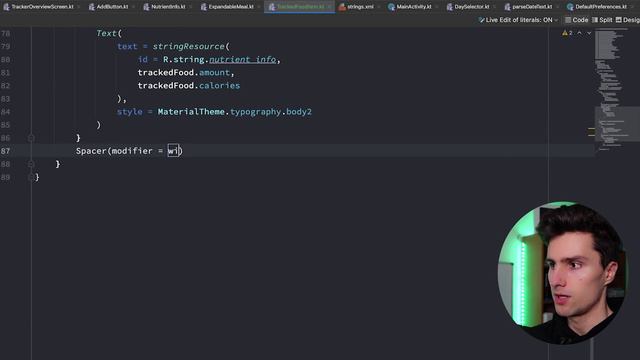Click line number 80 in gutter
The width and height of the screenshot is (640, 360).
5,60
